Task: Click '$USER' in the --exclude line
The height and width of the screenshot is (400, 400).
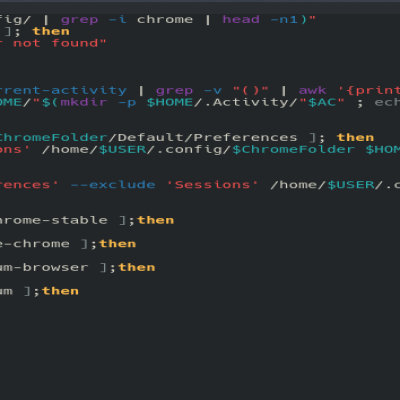Action: [351, 185]
